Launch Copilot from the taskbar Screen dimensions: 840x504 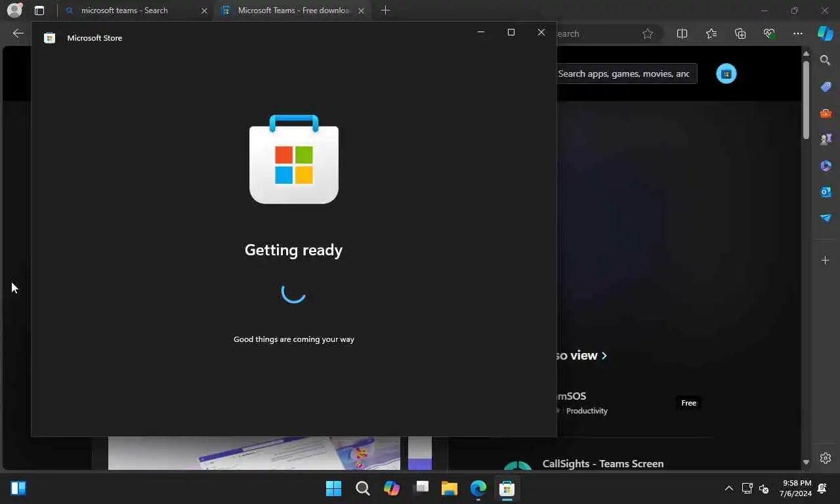[x=392, y=488]
